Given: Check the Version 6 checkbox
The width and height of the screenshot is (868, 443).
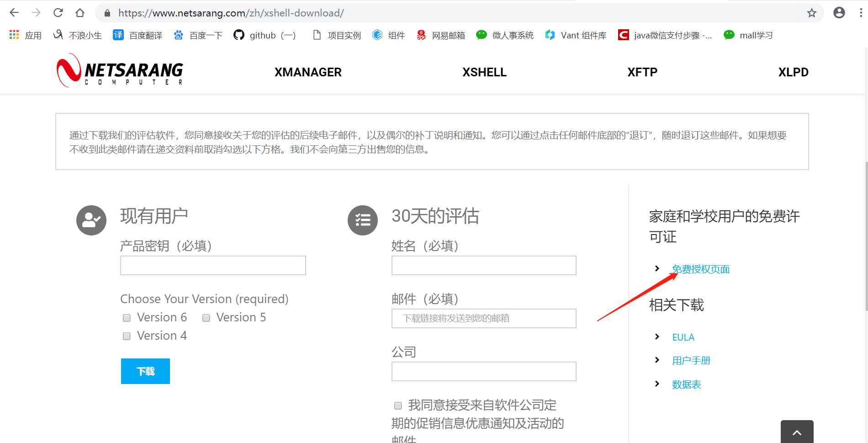Looking at the screenshot, I should [x=127, y=318].
